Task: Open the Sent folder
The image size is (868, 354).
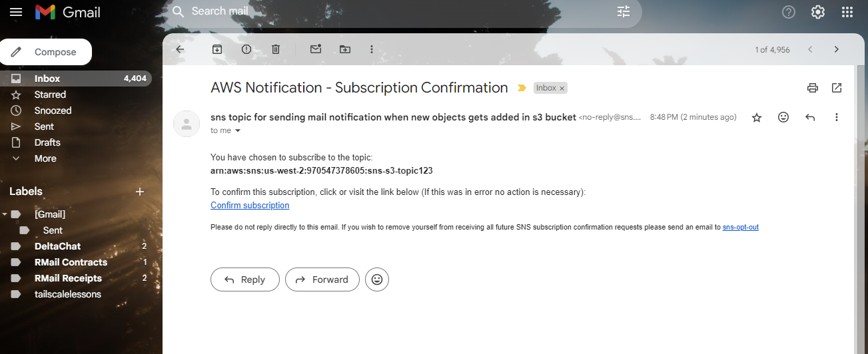Action: click(x=44, y=126)
